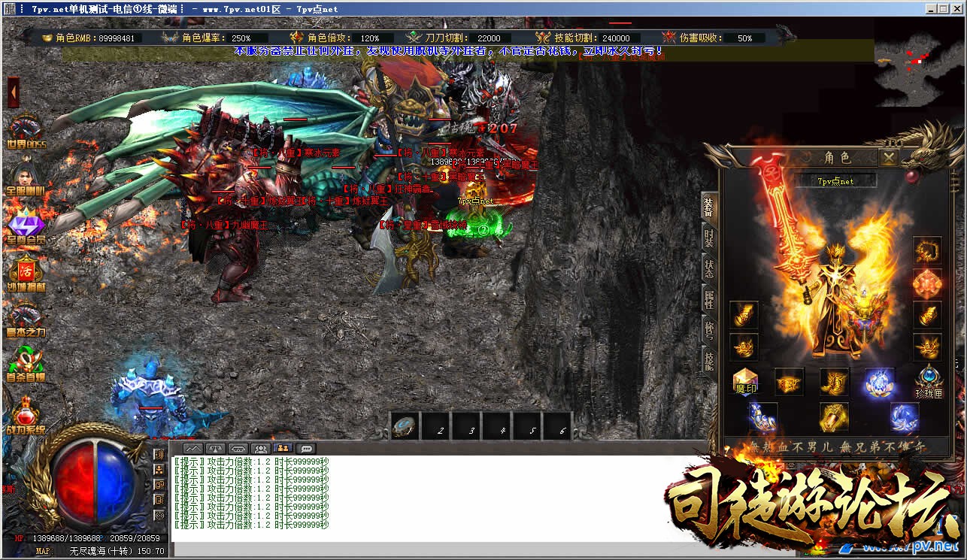Collapse the left sidebar with the arrow button

point(14,92)
